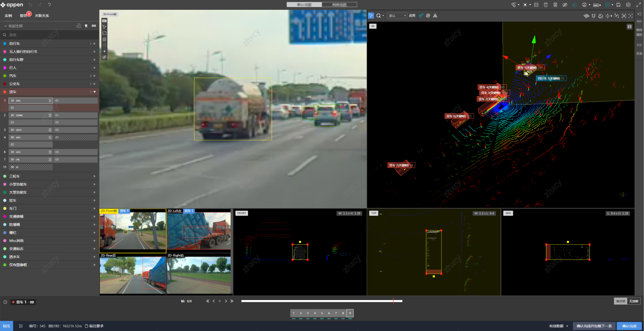Click the 确认完成 button
Viewport: 644px width, 331px height.
click(x=629, y=326)
